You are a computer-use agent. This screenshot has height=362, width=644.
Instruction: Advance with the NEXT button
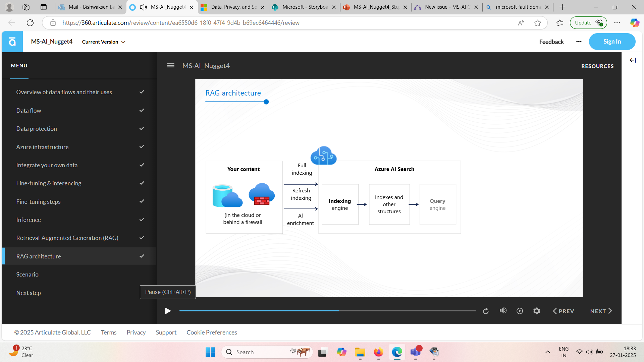pos(601,311)
